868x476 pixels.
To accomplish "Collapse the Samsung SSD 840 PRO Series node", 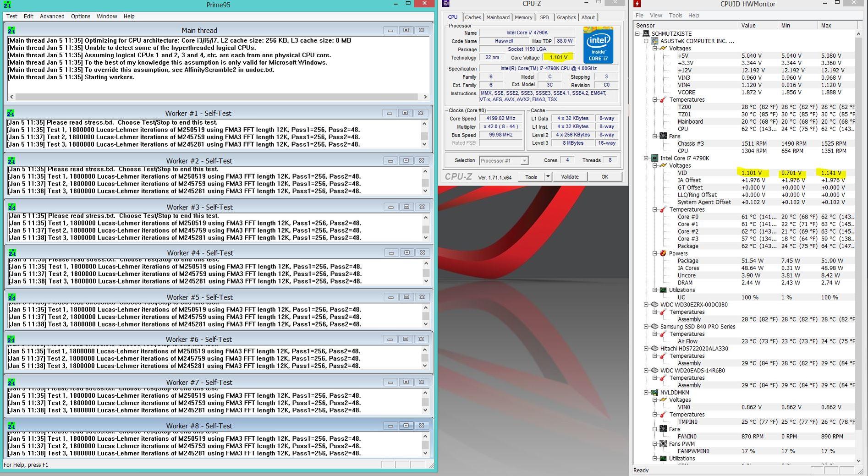I will pyautogui.click(x=646, y=327).
